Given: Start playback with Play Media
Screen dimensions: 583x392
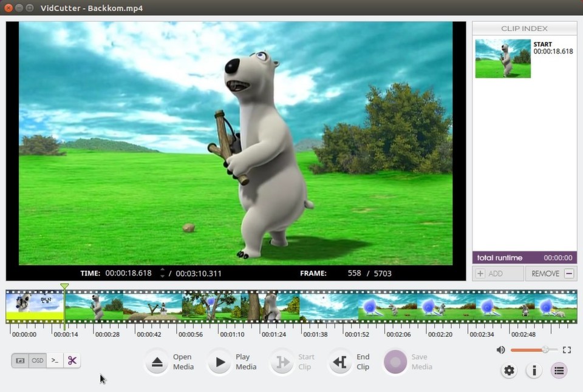Looking at the screenshot, I should tap(233, 362).
